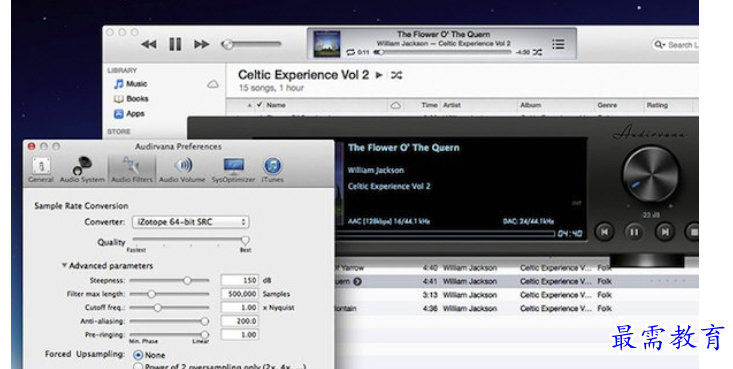Viewport: 733px width, 369px height.
Task: Turn the Audirvana volume knob
Action: (651, 175)
